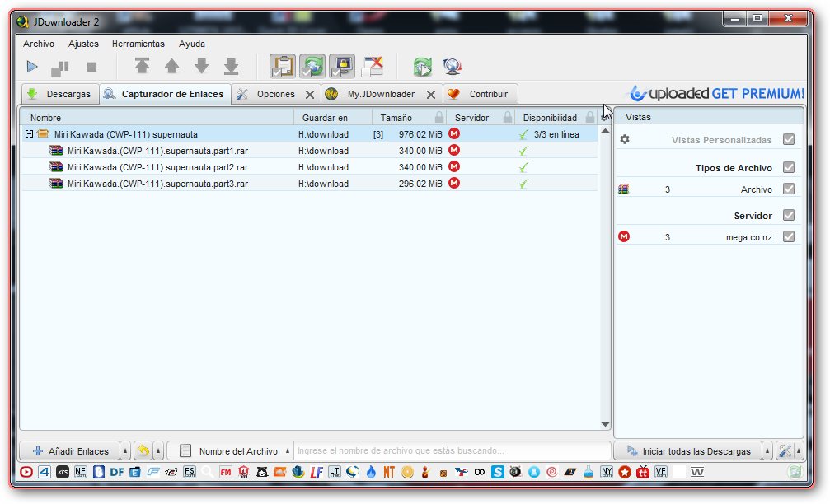The width and height of the screenshot is (830, 504).
Task: Select the supernauta.part3.rar file row
Action: pyautogui.click(x=309, y=184)
